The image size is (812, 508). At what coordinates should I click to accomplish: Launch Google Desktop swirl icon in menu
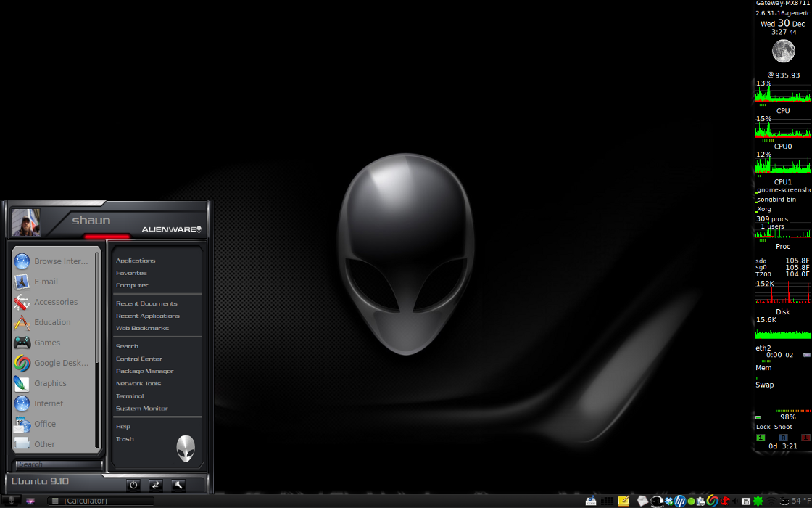tap(22, 363)
